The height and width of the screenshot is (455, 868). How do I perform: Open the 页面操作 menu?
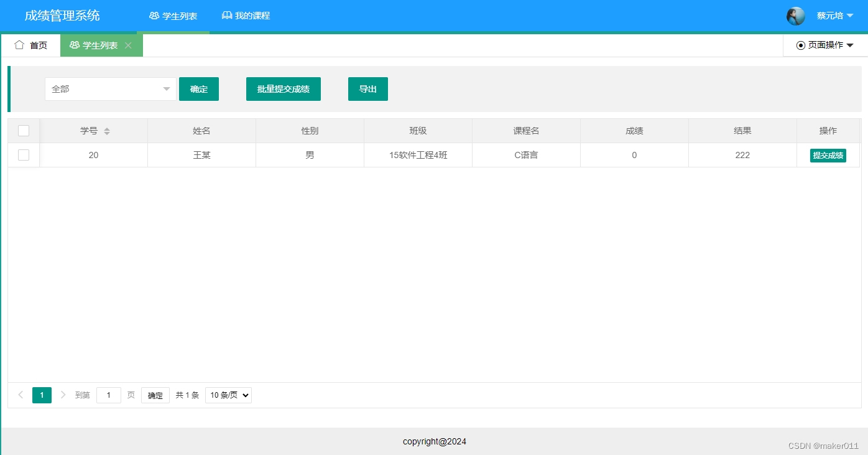click(825, 45)
